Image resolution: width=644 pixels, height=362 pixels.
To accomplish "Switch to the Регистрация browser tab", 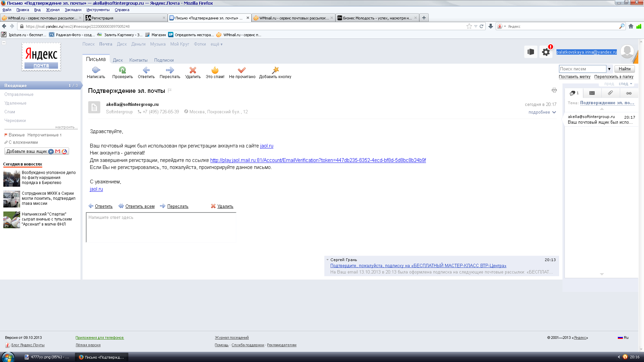I will [126, 18].
